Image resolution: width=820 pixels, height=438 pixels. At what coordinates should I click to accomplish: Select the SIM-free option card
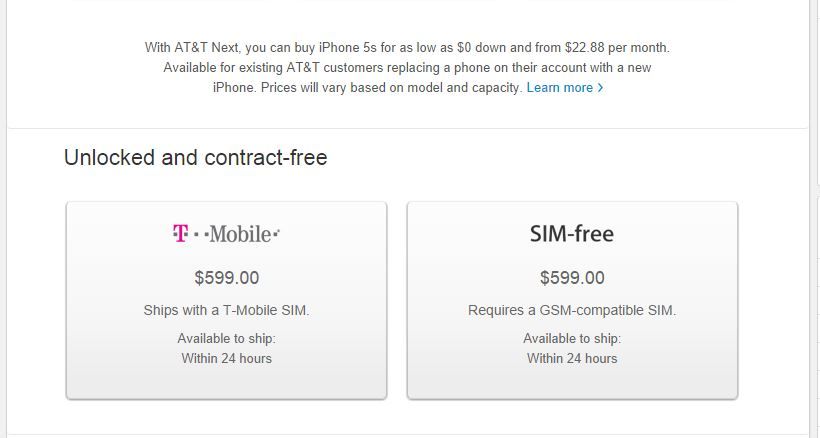pyautogui.click(x=572, y=301)
